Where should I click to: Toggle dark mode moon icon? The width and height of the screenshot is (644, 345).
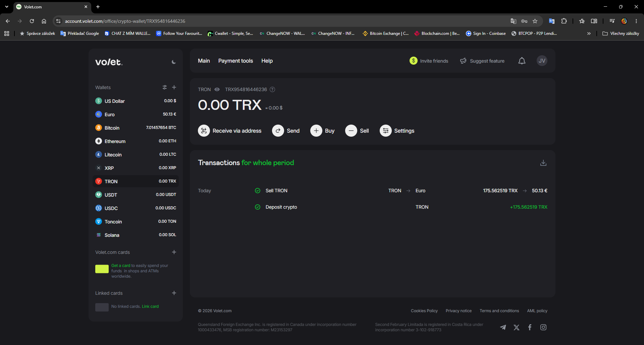[x=173, y=62]
